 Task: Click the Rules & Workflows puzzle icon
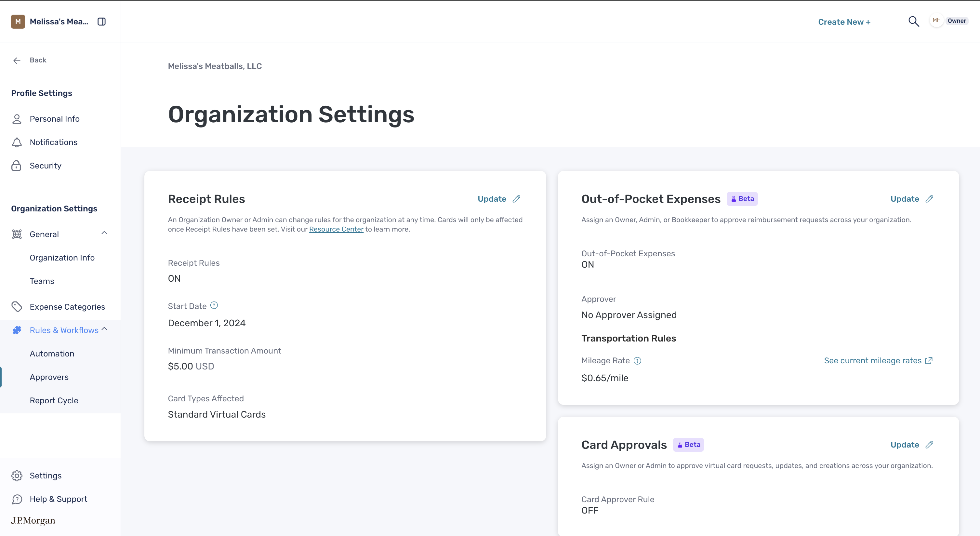[x=17, y=330]
